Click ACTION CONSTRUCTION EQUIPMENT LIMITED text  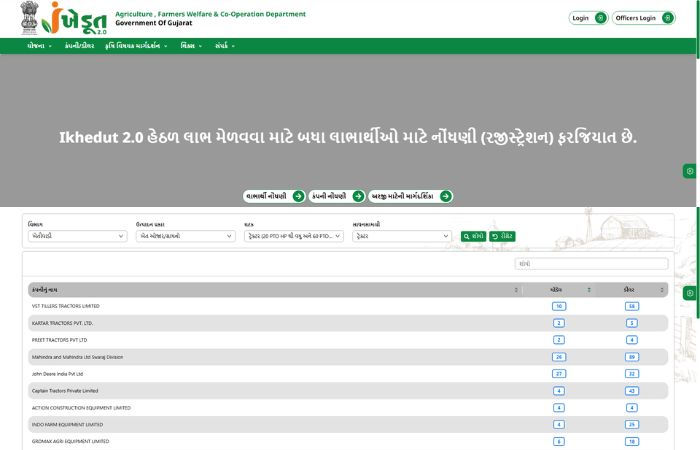tap(81, 408)
